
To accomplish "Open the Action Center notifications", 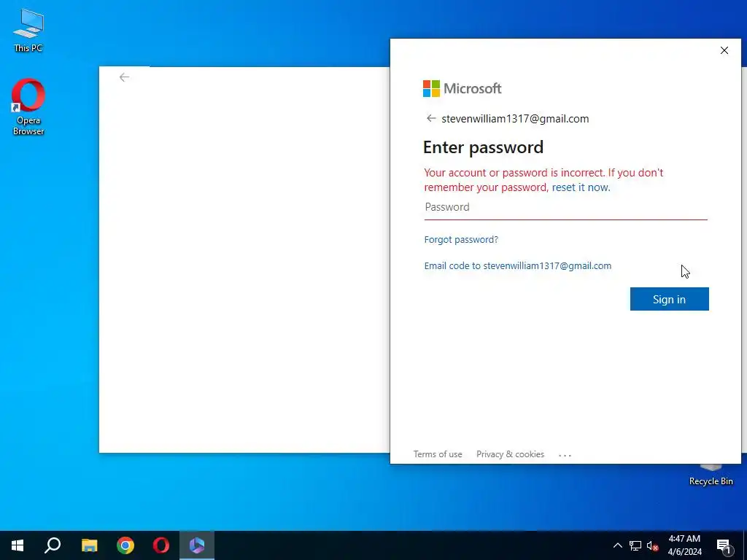I will coord(724,545).
